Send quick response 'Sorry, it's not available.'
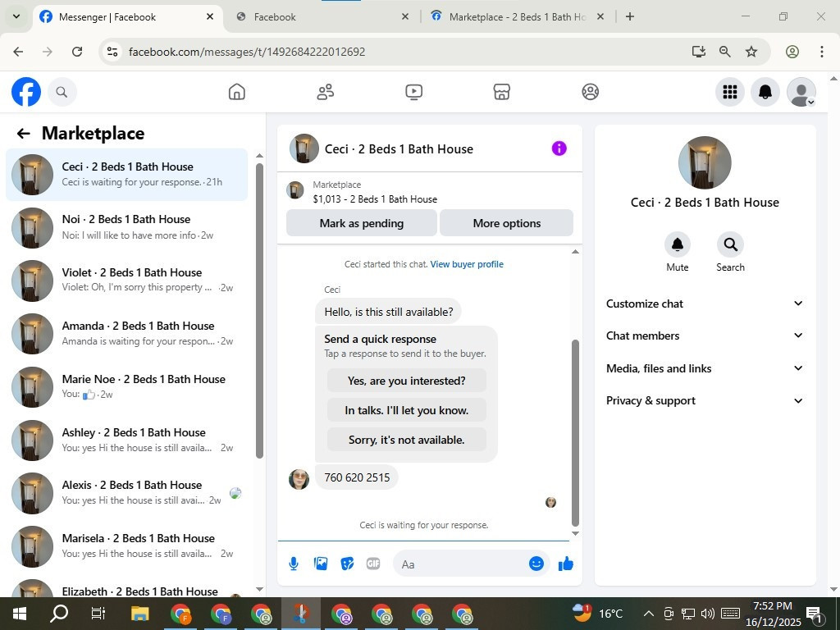840x630 pixels. pos(407,440)
